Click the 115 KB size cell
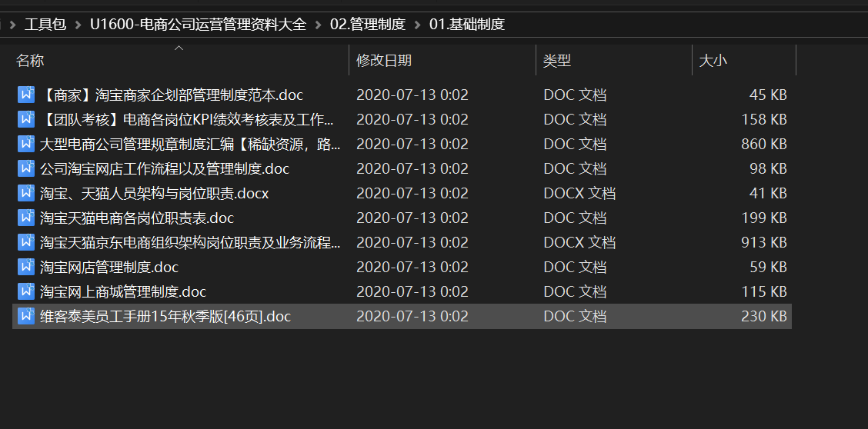This screenshot has width=868, height=429. [x=764, y=291]
